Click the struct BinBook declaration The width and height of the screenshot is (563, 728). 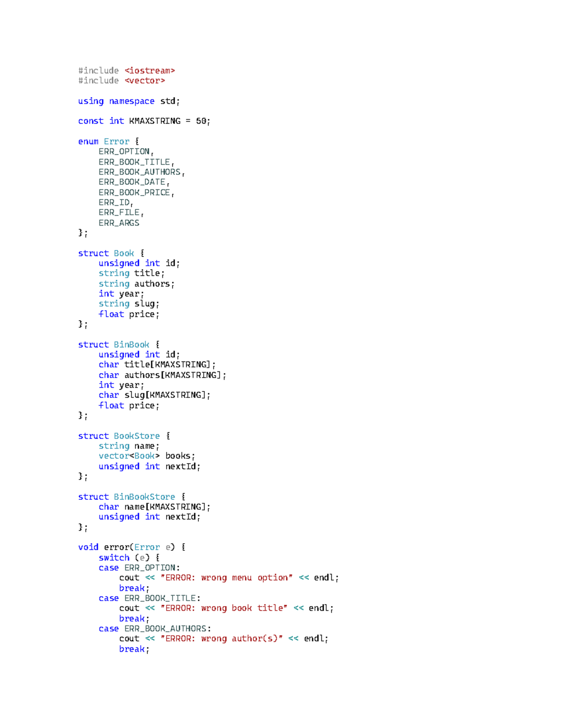click(x=113, y=344)
